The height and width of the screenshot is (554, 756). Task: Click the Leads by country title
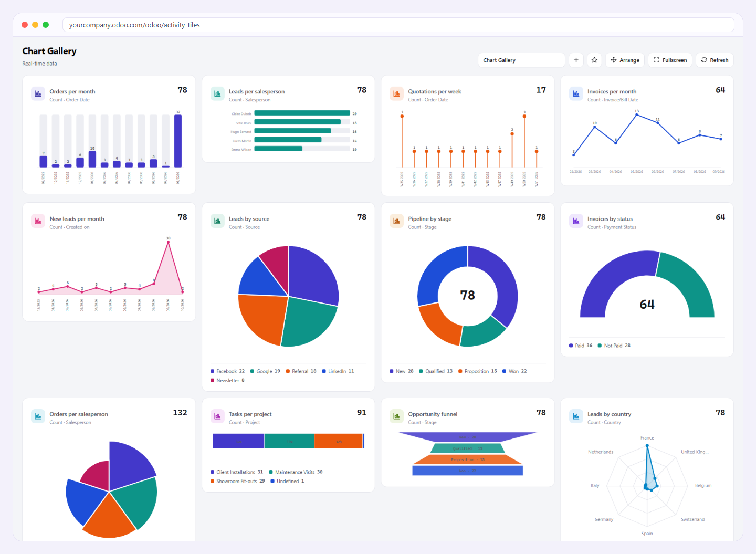coord(610,414)
